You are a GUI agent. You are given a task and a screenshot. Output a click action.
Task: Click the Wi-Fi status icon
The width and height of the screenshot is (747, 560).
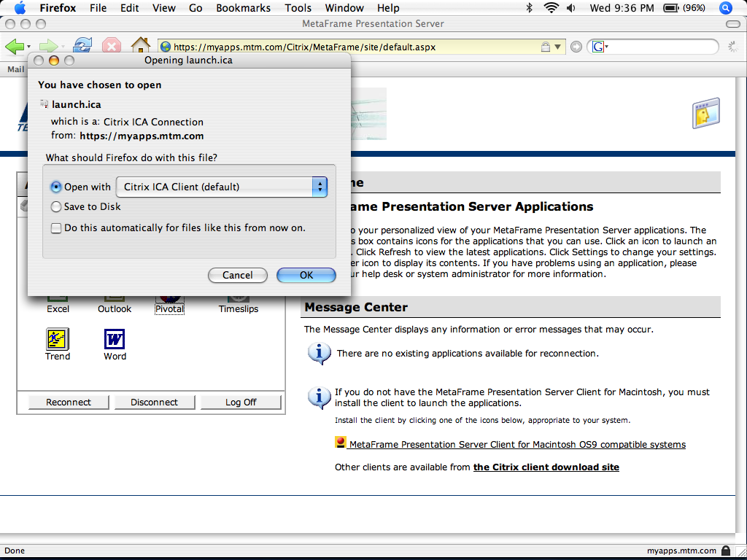click(x=551, y=7)
